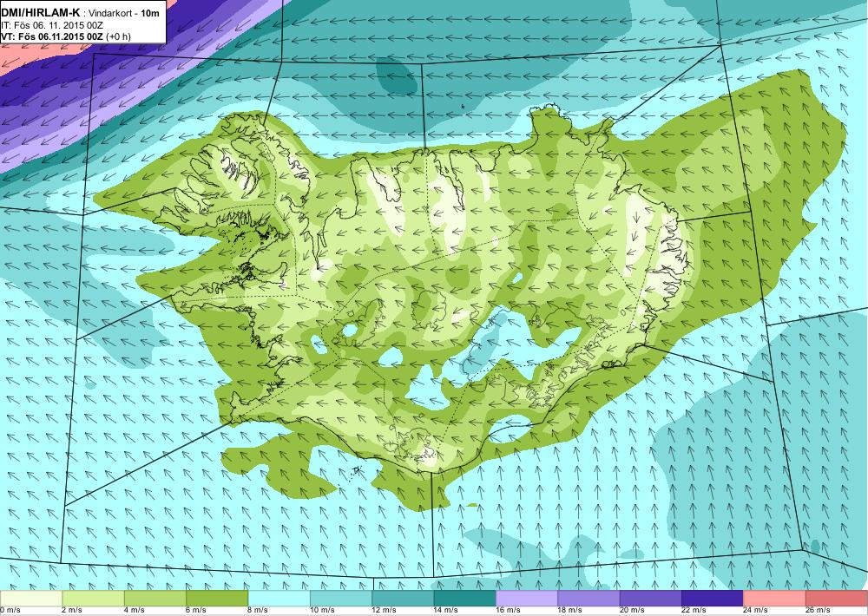Click the '0 m/s' legend label

point(10,610)
